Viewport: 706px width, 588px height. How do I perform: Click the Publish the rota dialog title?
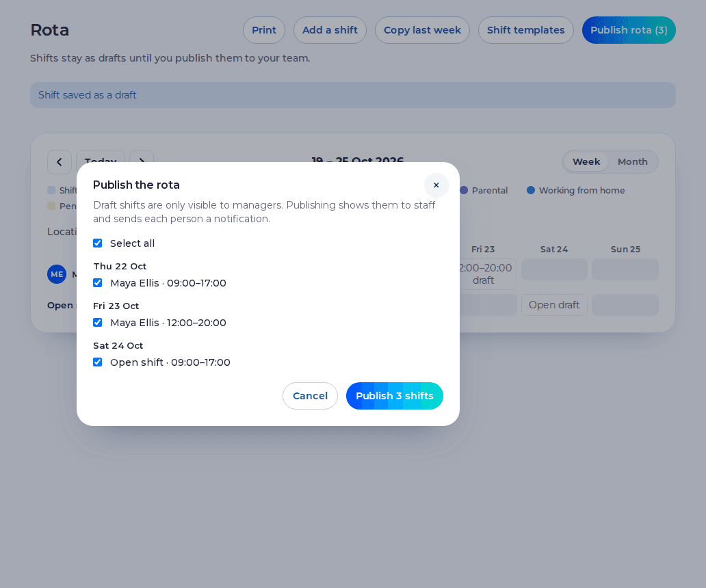[x=136, y=185]
